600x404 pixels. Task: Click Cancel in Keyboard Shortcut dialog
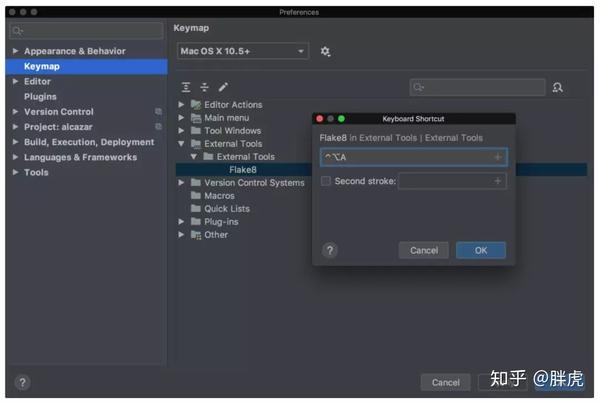coord(424,251)
